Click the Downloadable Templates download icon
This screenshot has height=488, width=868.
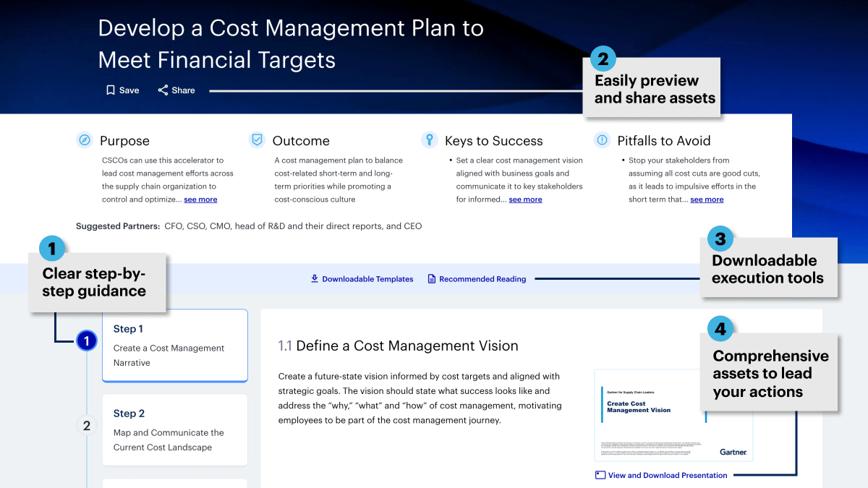tap(315, 278)
